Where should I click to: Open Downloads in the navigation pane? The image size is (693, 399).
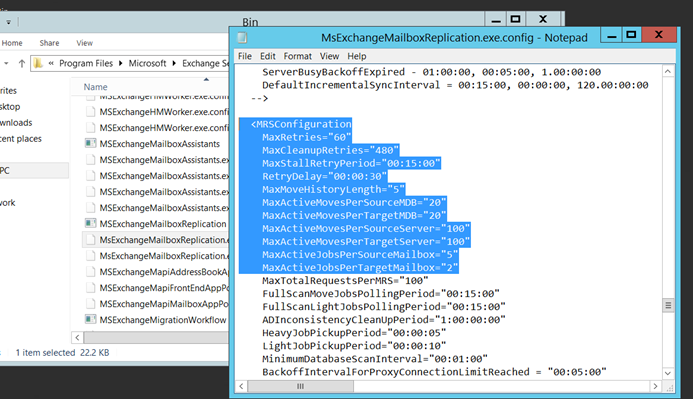point(16,122)
